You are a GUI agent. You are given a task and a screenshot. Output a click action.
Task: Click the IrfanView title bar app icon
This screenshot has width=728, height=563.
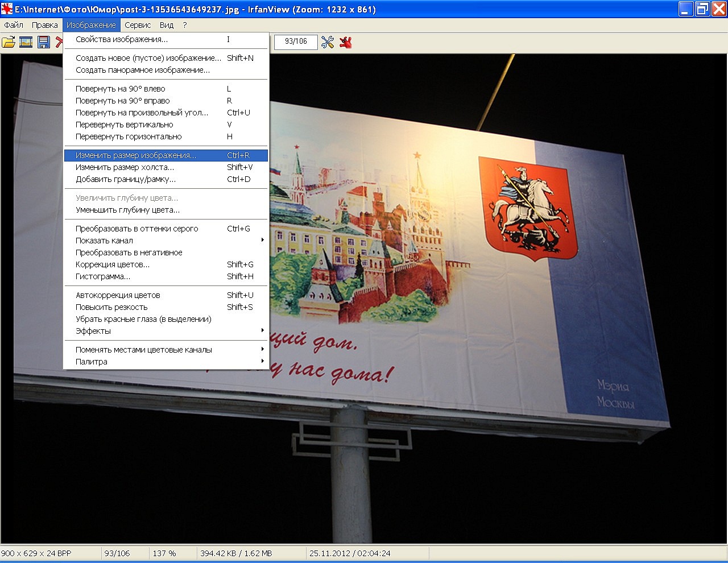[7, 9]
